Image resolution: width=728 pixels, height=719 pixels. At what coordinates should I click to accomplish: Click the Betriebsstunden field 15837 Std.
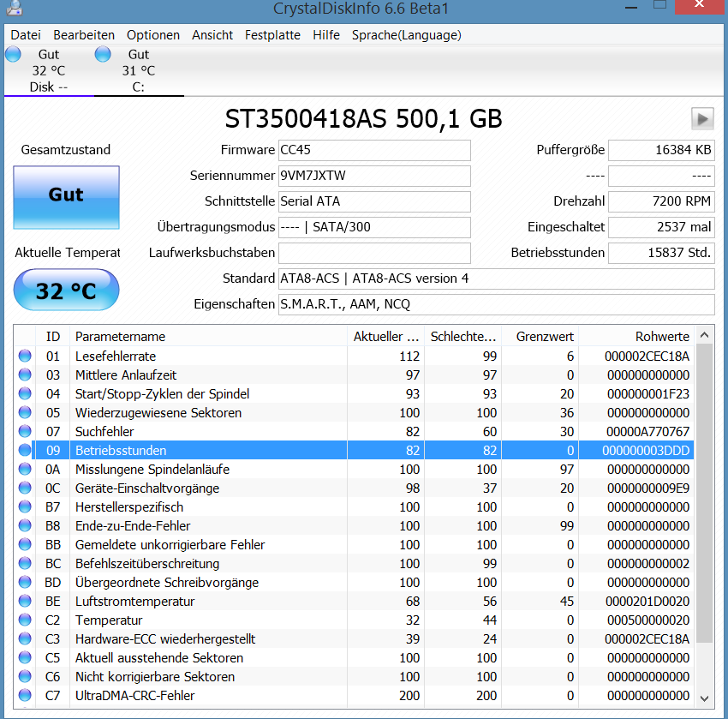661,253
